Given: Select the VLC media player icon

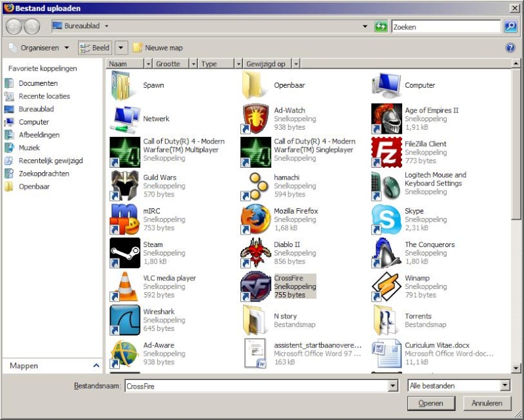Looking at the screenshot, I should 125,286.
